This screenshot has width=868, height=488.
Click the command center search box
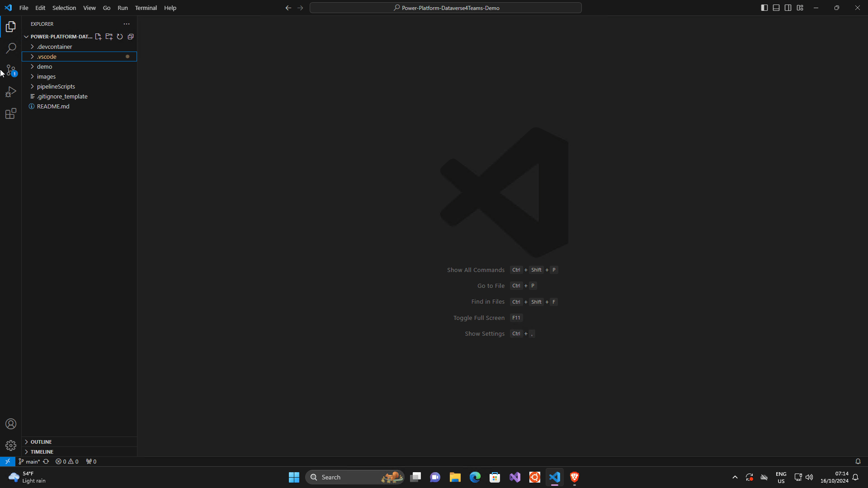pos(445,8)
